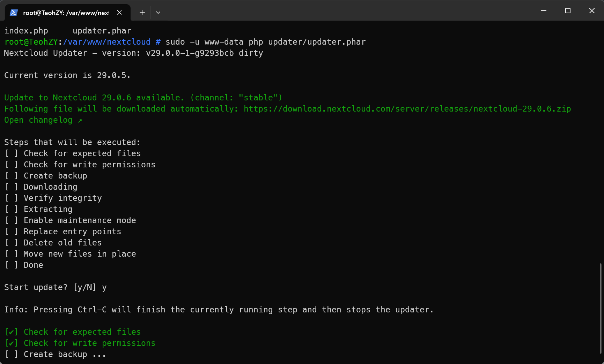Viewport: 604px width, 364px height.
Task: Click box beside 'Move new files in place'
Action: point(12,254)
